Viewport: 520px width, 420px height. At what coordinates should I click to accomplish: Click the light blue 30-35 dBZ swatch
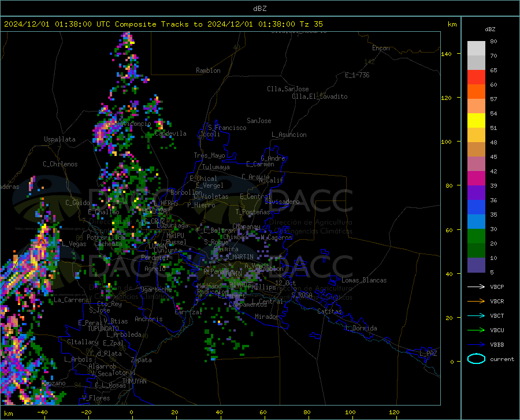pos(476,222)
